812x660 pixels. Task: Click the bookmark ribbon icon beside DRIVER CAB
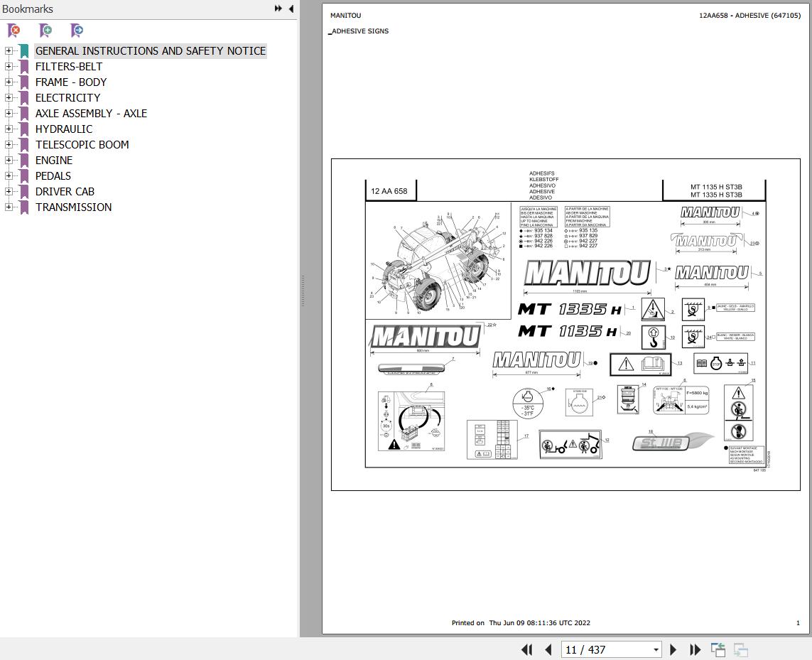[24, 192]
